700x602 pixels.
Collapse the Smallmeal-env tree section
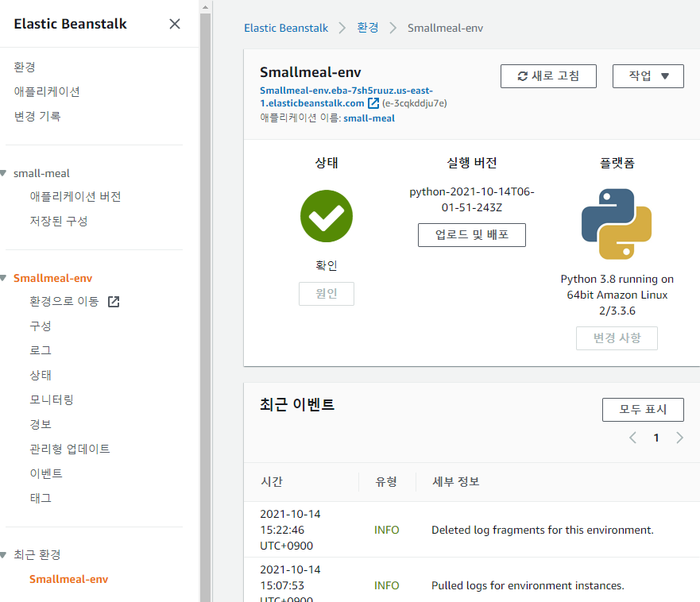[x=3, y=278]
